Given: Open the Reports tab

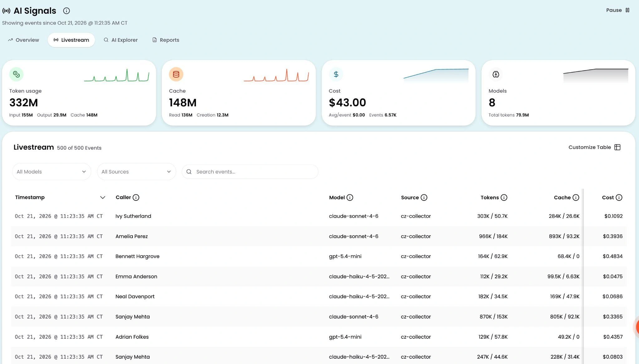Looking at the screenshot, I should (x=166, y=40).
